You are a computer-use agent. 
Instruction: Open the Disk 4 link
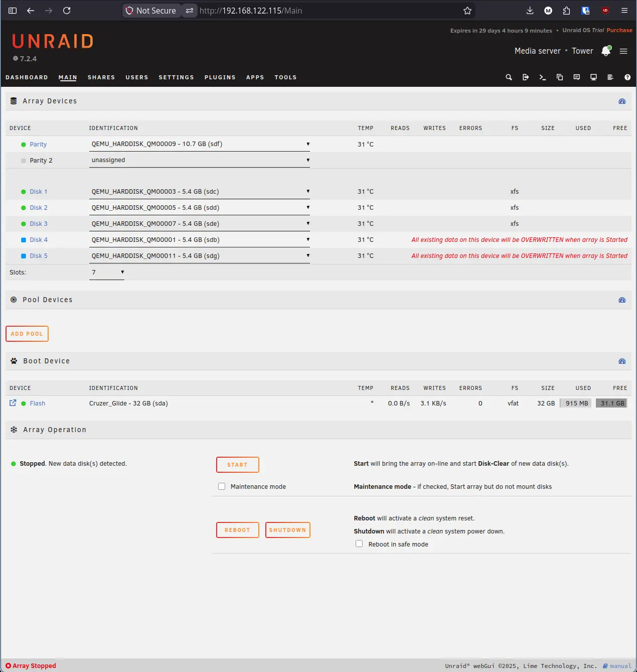click(39, 240)
